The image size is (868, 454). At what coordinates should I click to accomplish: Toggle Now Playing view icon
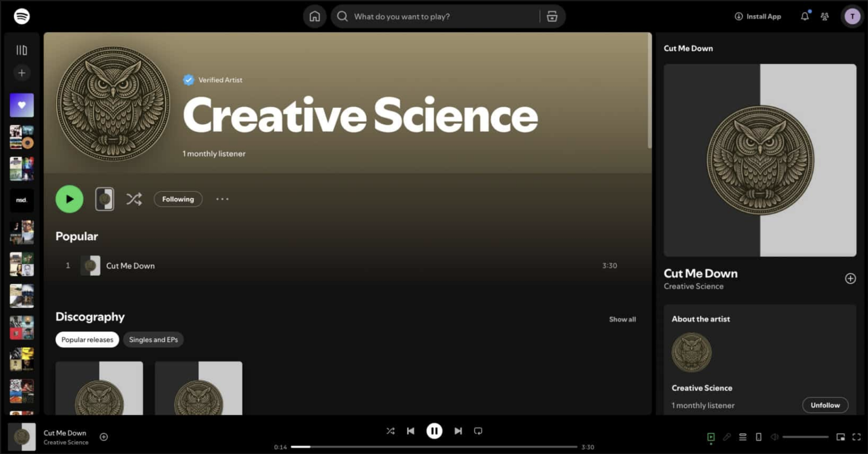coord(711,437)
